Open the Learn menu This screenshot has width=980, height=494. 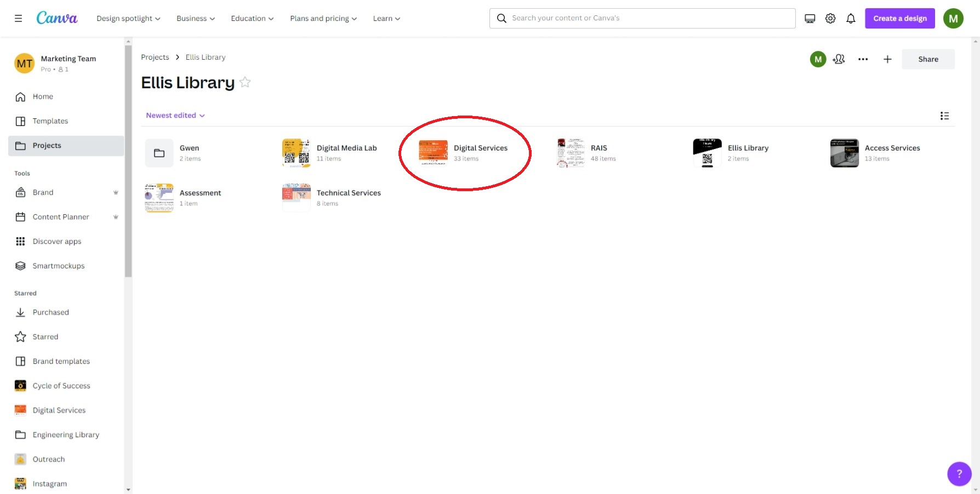[386, 19]
